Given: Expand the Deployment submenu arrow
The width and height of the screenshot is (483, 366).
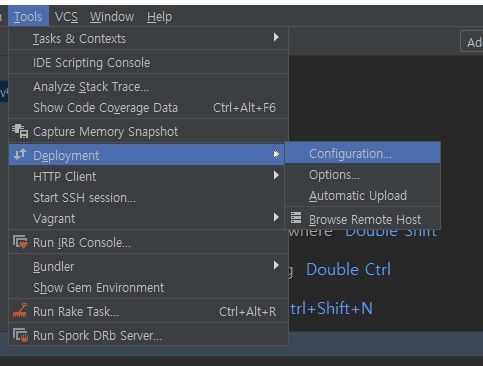Looking at the screenshot, I should coord(276,154).
